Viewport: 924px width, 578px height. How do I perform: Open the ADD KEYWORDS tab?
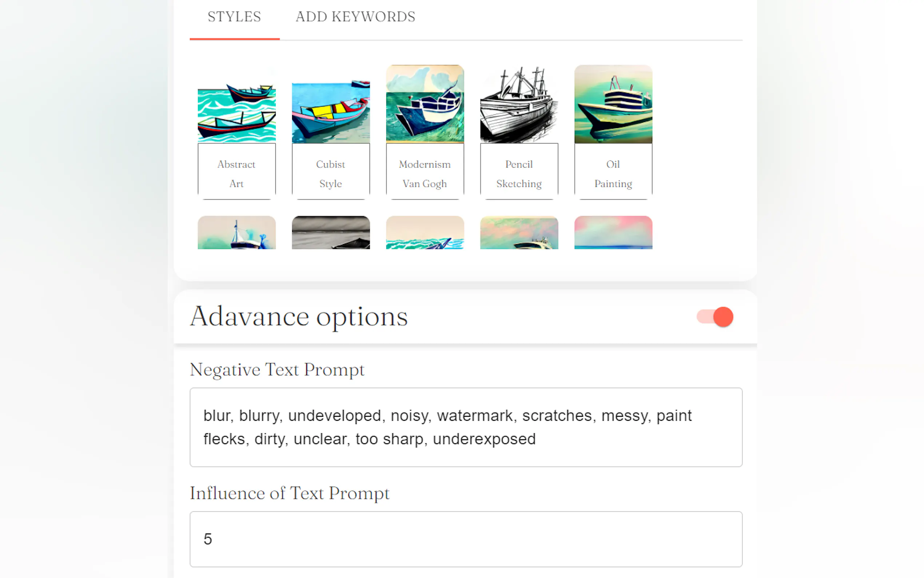click(x=355, y=17)
